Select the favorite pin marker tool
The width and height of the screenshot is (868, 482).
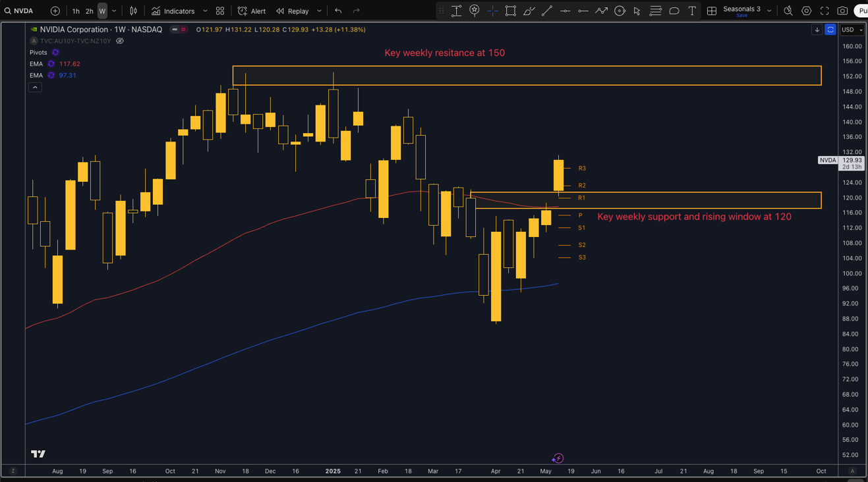(x=475, y=11)
